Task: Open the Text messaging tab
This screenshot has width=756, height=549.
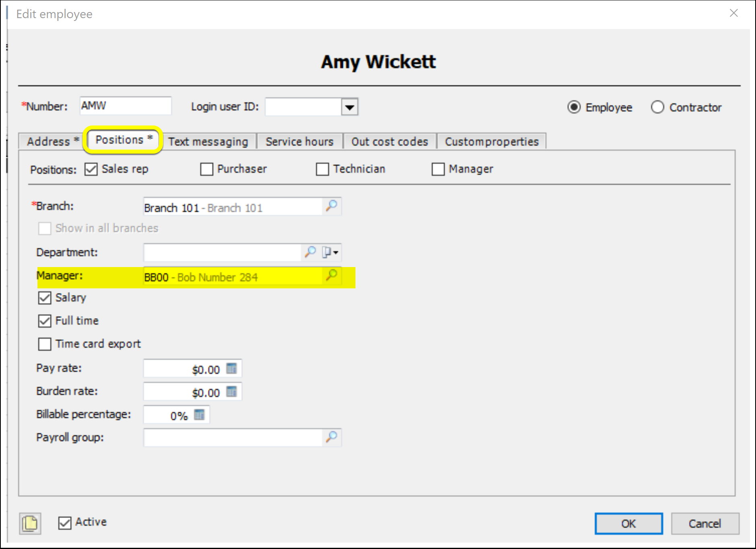Action: [x=208, y=142]
